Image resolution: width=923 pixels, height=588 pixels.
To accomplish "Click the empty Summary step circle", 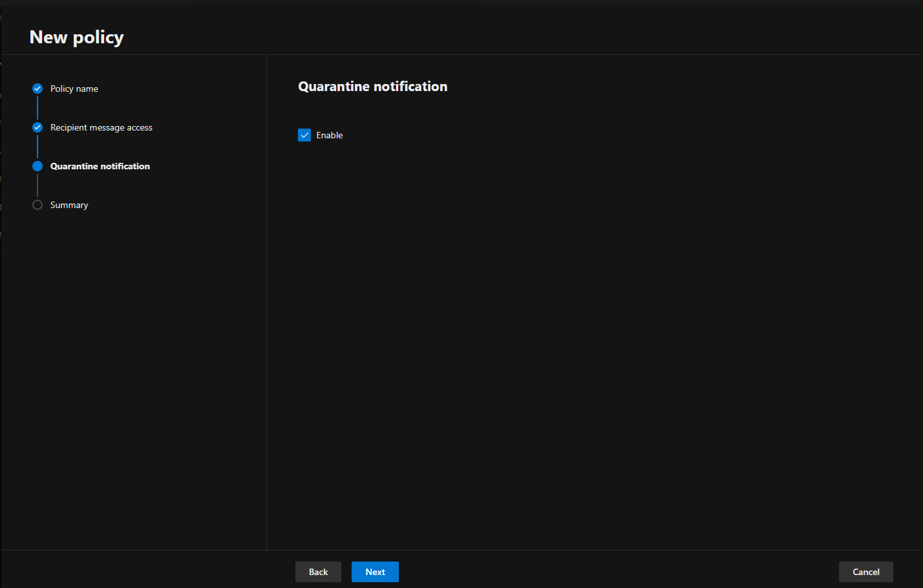I will (37, 205).
